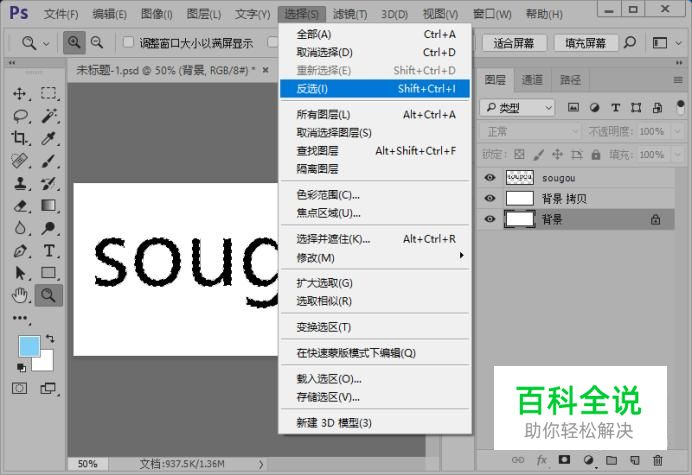Hide the 背景 拷贝 layer

click(x=490, y=198)
